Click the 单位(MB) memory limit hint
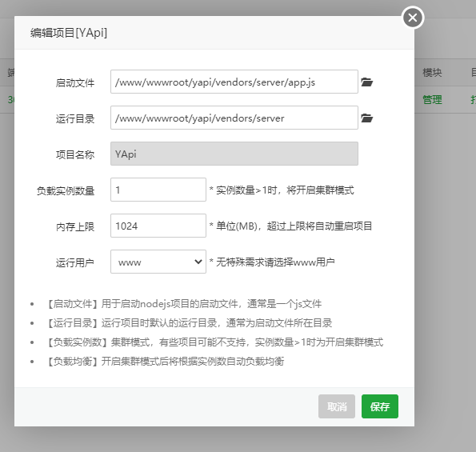 (x=290, y=226)
